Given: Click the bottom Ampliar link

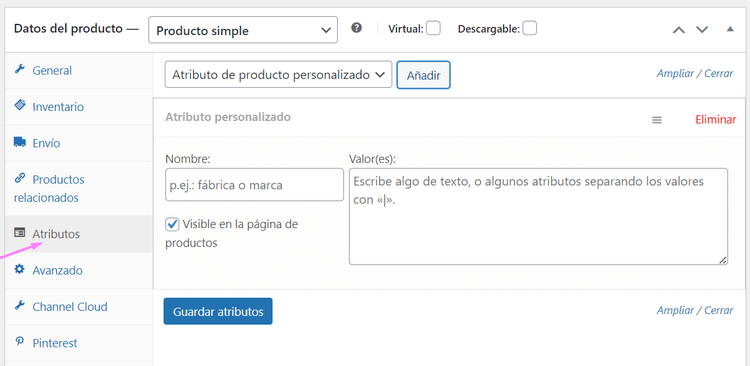Looking at the screenshot, I should [675, 310].
